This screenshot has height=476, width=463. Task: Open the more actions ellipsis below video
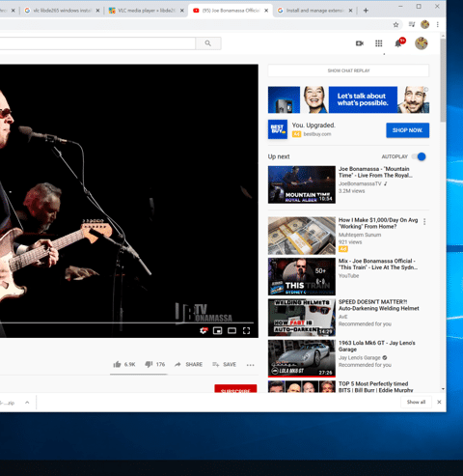(250, 365)
